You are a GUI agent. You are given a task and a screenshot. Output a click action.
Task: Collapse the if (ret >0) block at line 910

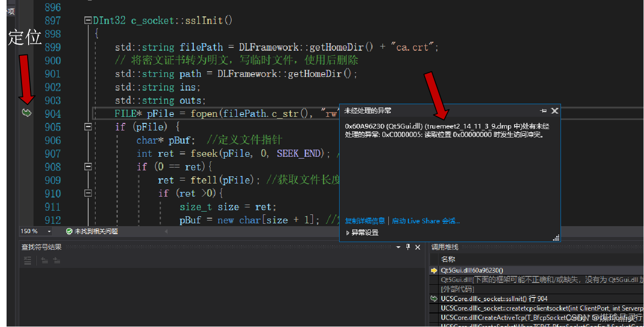[x=88, y=193]
